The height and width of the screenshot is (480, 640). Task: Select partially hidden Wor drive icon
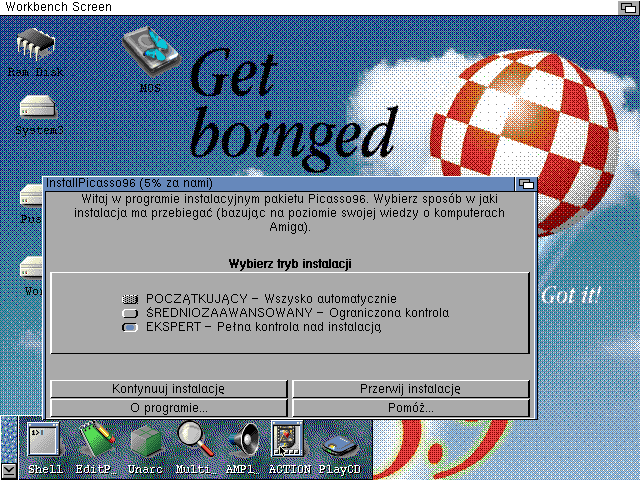(x=31, y=268)
